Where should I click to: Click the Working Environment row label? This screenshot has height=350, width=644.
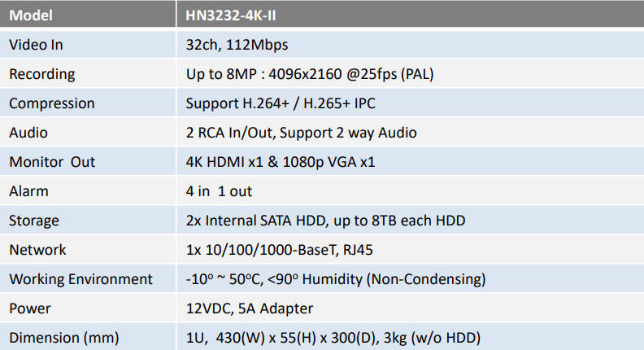coord(81,279)
